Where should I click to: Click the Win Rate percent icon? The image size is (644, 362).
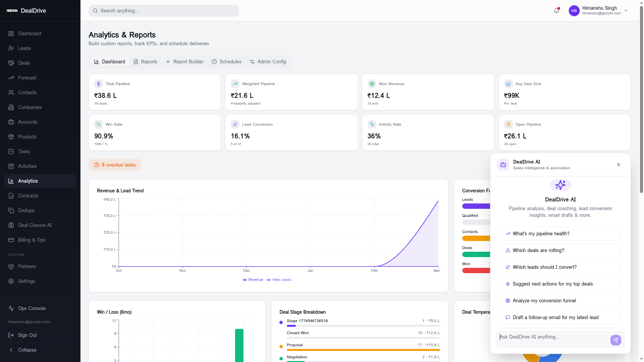[x=99, y=124]
